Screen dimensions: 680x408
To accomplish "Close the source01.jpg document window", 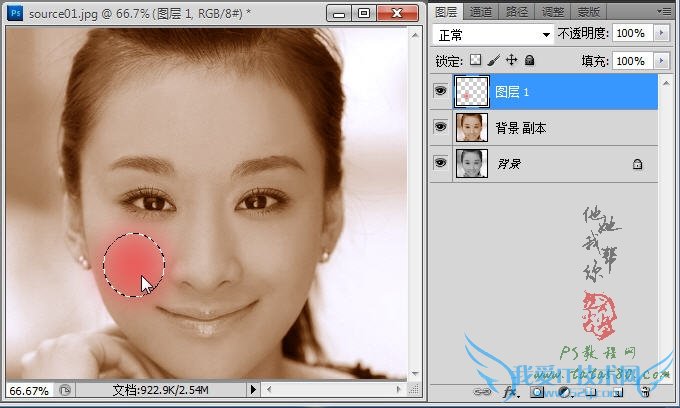I will (x=397, y=13).
